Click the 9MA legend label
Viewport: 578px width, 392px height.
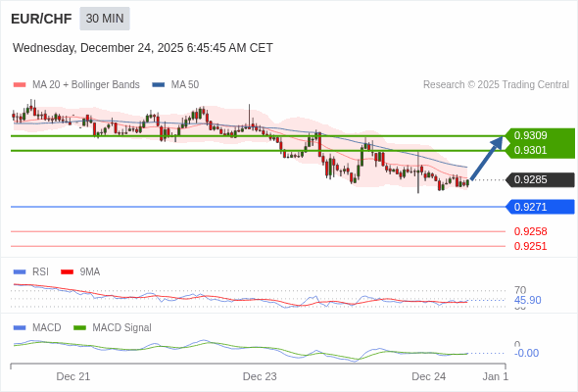coord(90,272)
